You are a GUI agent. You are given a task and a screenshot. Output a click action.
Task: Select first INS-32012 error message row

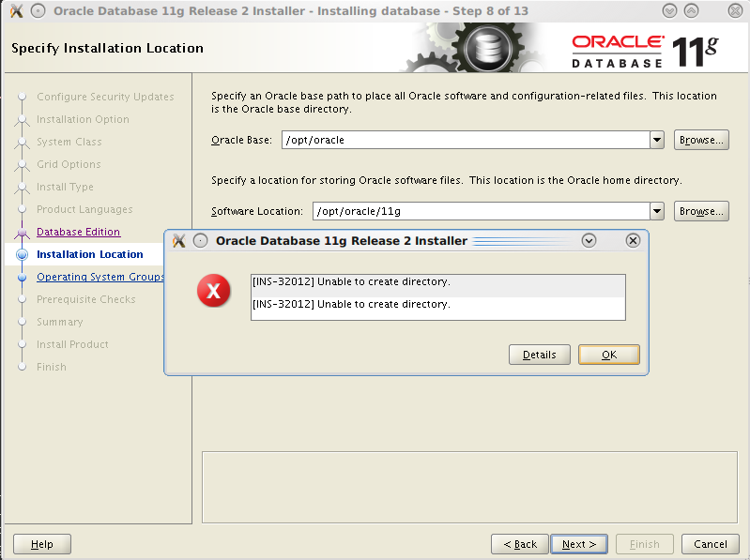(438, 286)
